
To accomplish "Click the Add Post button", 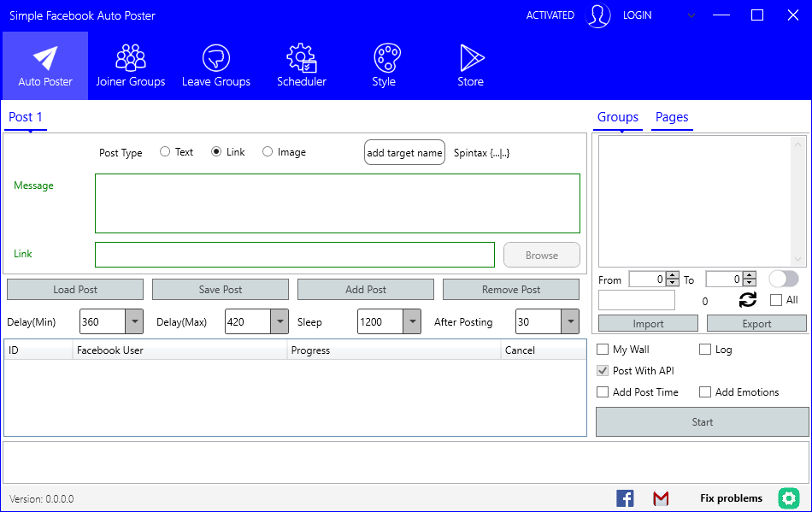I will click(x=366, y=290).
